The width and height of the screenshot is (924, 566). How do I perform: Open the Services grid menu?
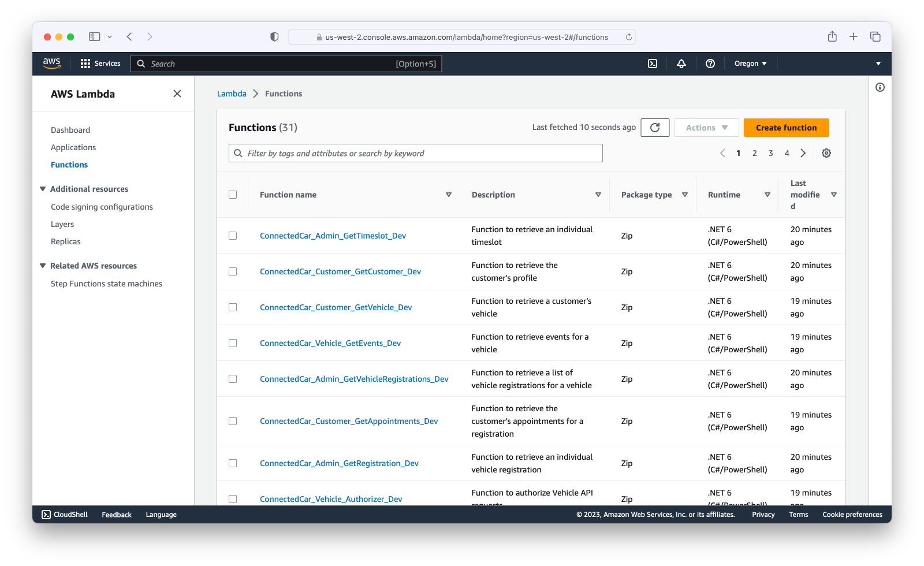pos(100,64)
